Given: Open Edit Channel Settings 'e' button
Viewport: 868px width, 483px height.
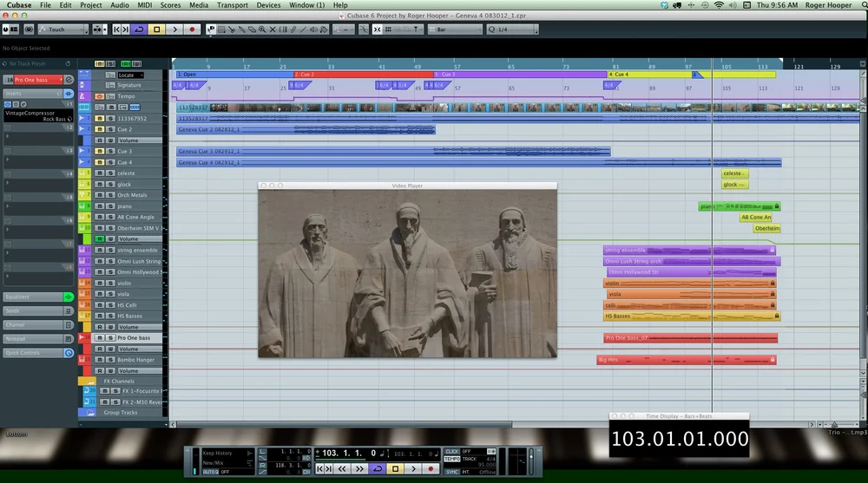Looking at the screenshot, I should point(69,80).
